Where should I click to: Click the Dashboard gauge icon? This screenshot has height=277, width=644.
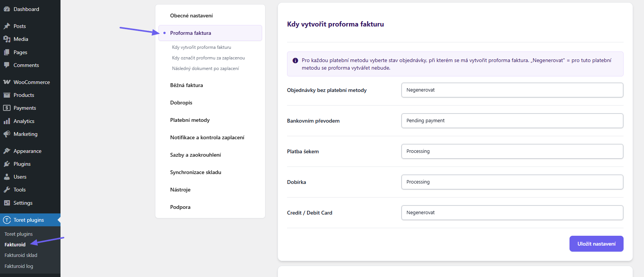pyautogui.click(x=7, y=9)
